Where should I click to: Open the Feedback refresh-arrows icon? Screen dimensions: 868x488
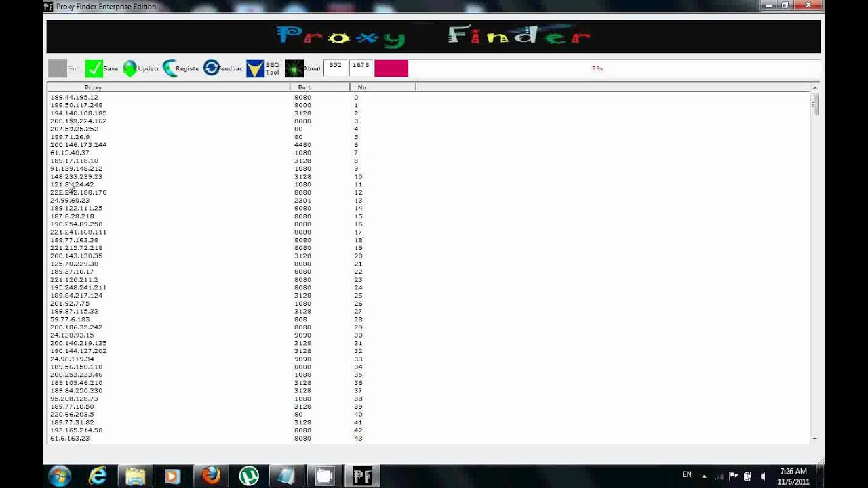(212, 68)
